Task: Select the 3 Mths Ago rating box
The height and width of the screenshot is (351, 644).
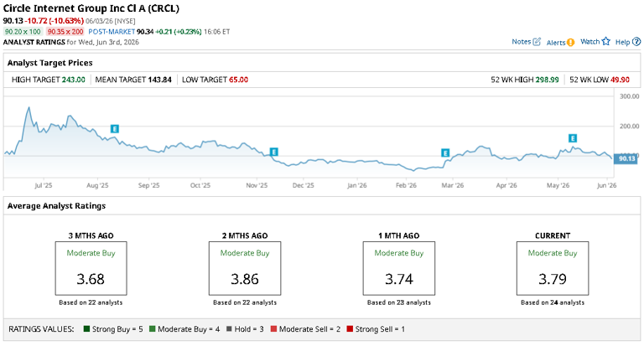Action: (x=91, y=268)
